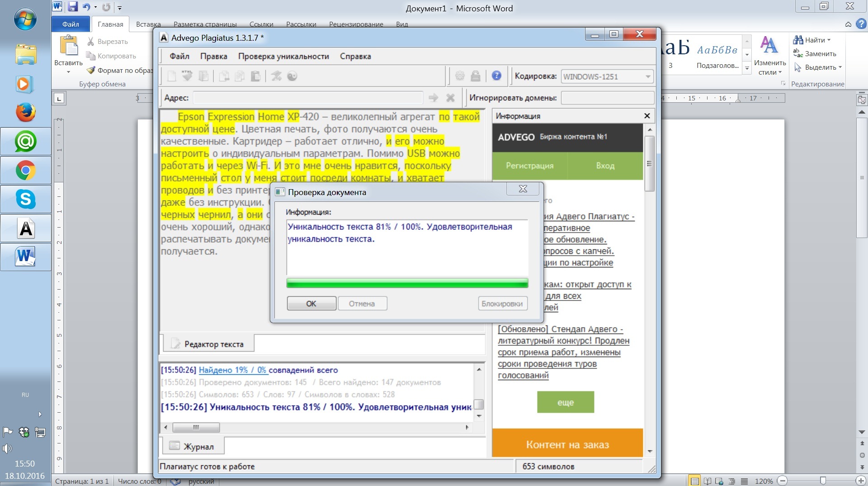
Task: Open the blue help question mark icon
Action: (496, 76)
